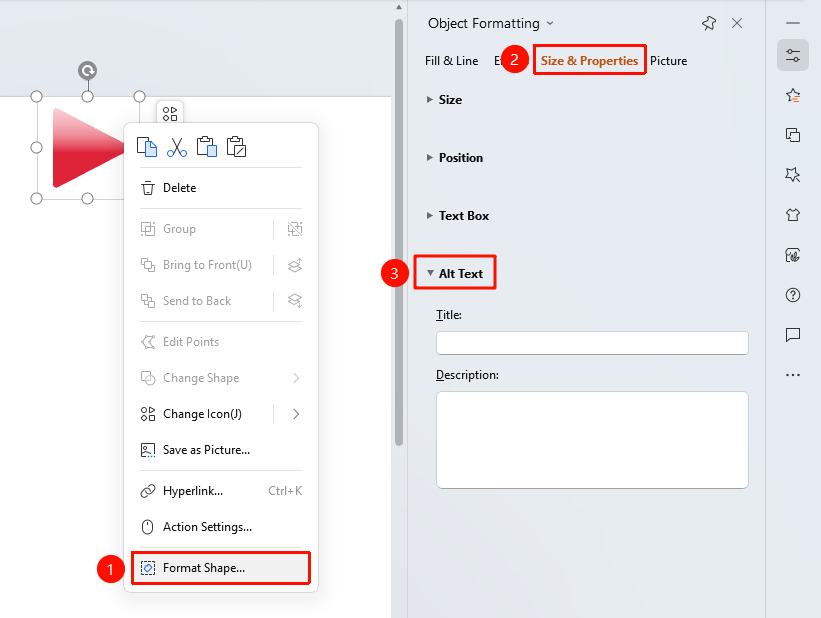Switch to the Fill & Line tab
The width and height of the screenshot is (821, 618).
coord(451,61)
